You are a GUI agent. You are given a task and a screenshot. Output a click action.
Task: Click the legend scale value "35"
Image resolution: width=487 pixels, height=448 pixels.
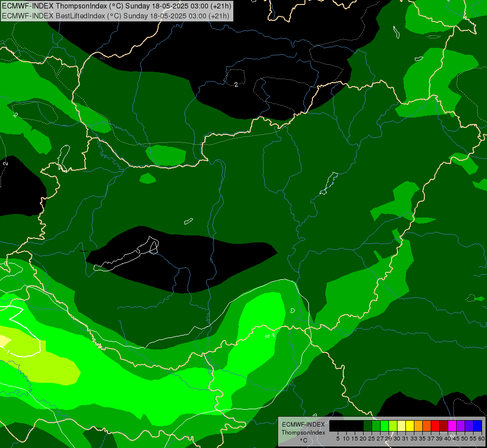pos(422,439)
